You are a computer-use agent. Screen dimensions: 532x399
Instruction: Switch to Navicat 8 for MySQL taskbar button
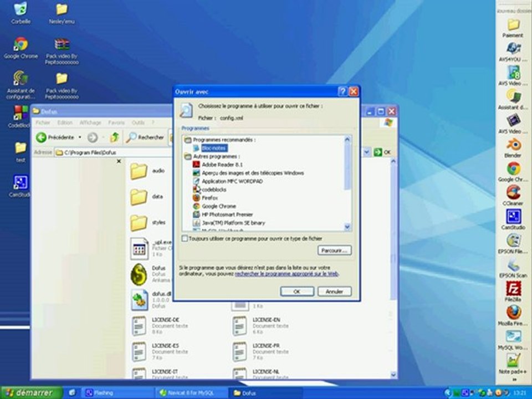[x=191, y=393]
